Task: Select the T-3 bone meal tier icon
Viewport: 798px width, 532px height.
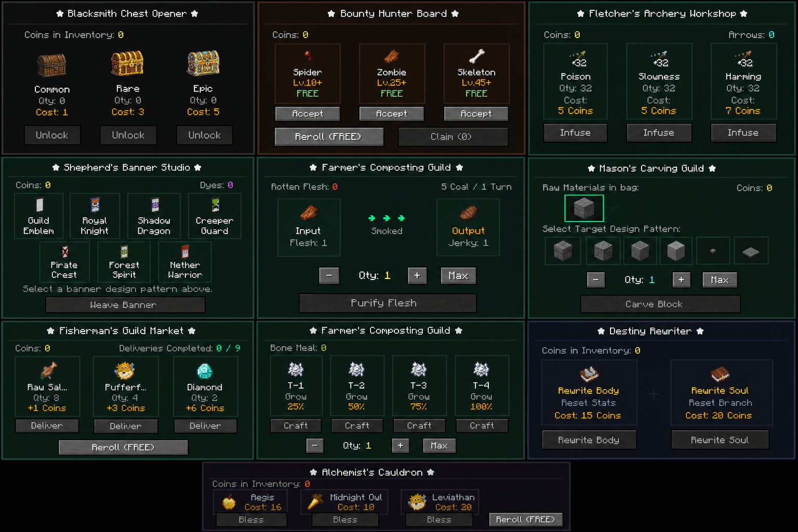Action: click(419, 369)
